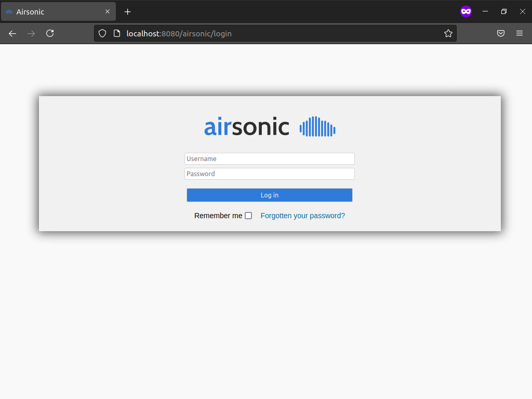Focus the Password input field
The width and height of the screenshot is (532, 399).
click(x=269, y=174)
